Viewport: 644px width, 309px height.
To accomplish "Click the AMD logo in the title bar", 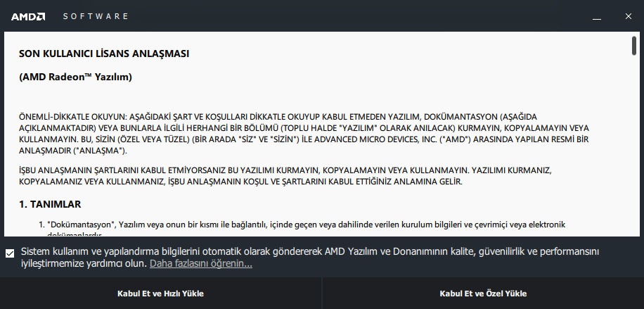I will [28, 16].
